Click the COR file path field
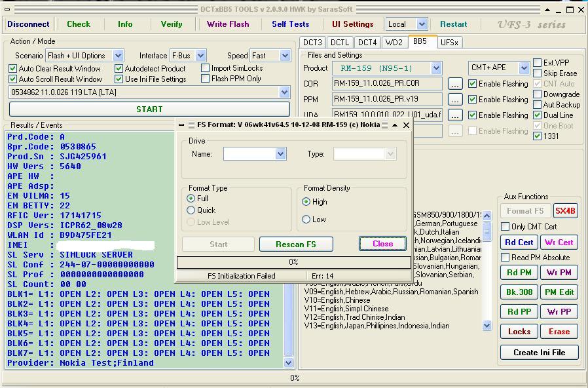 coord(387,84)
